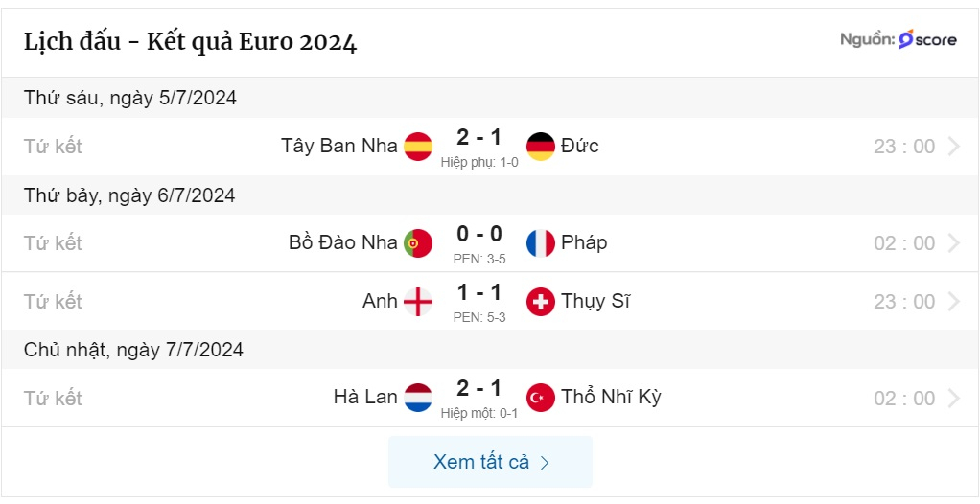The height and width of the screenshot is (504, 980).
Task: Expand Bồ Đào Nha vs Pháp match chevron
Action: (953, 243)
